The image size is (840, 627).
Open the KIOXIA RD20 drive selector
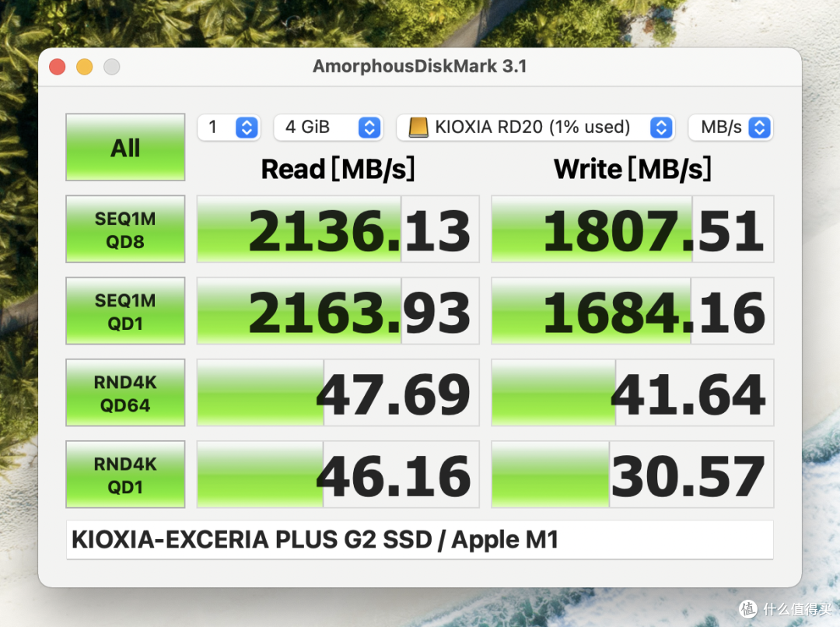(x=535, y=128)
